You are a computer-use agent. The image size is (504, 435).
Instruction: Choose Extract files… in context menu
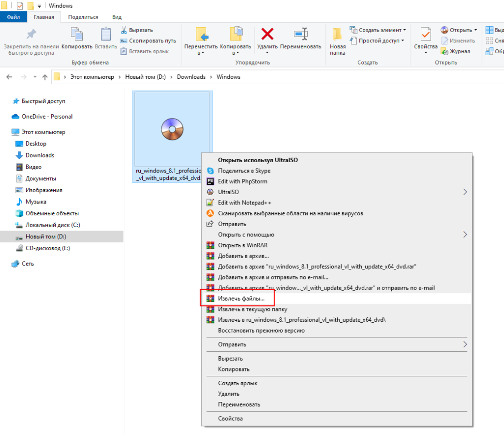(241, 299)
